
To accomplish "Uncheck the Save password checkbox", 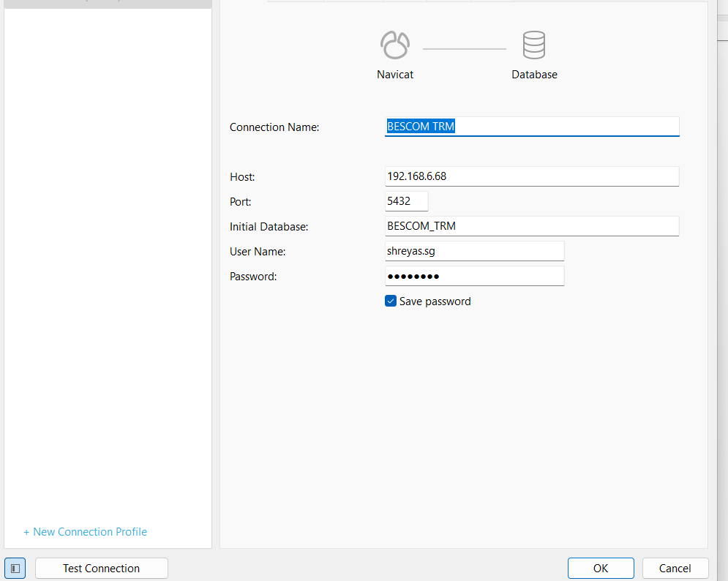I will (391, 301).
